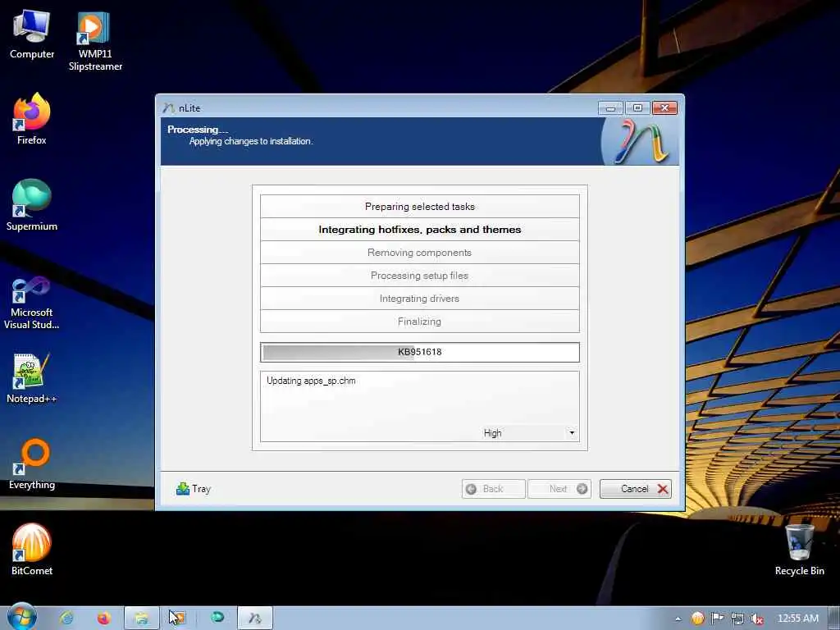
Task: Launch BitComet desktop shortcut
Action: click(32, 550)
